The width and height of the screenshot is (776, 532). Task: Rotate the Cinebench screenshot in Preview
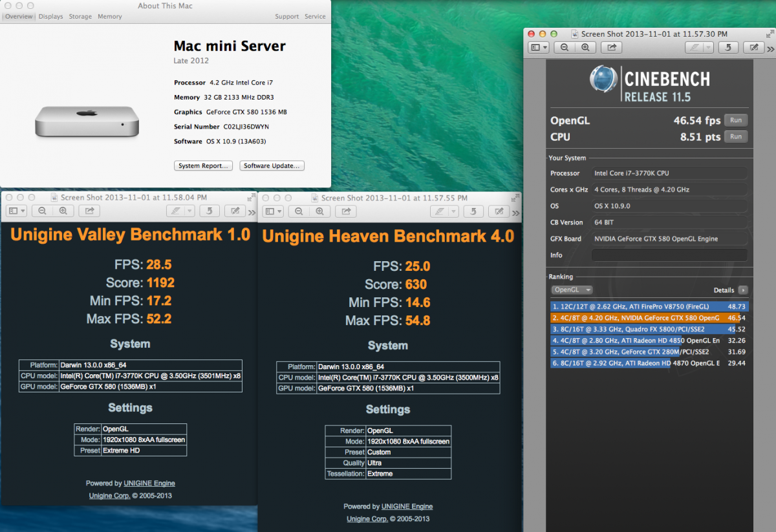[728, 47]
